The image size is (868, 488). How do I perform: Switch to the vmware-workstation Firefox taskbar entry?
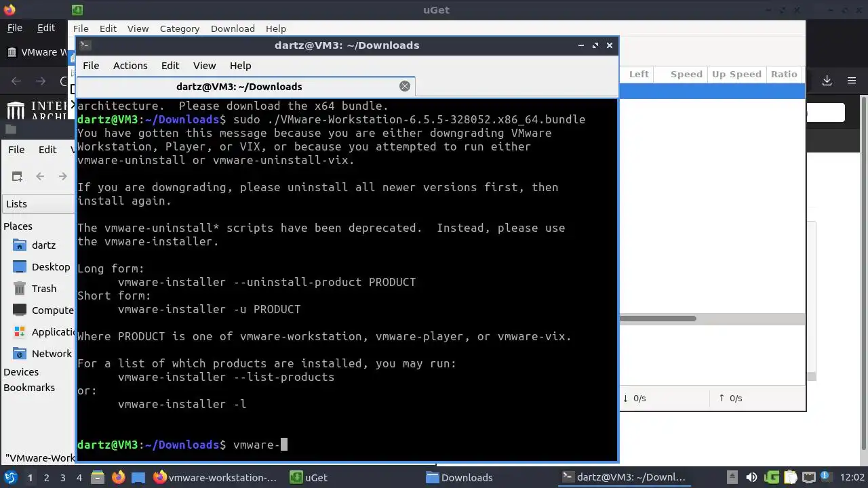click(x=216, y=477)
